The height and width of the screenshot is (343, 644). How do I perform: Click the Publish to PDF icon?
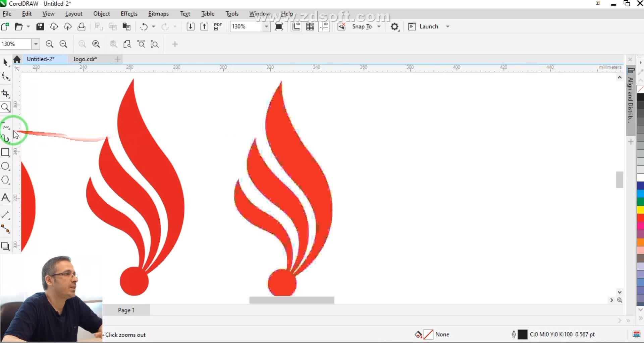point(218,27)
